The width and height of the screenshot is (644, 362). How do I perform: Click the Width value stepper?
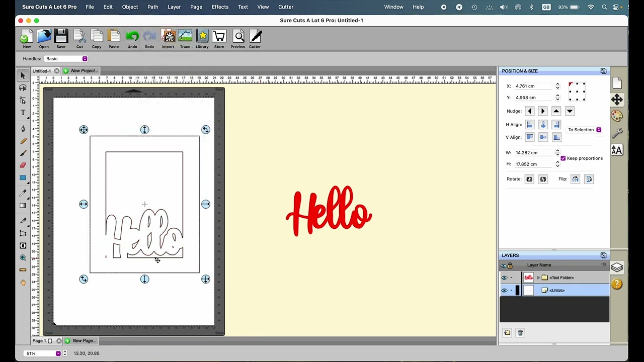tap(557, 152)
